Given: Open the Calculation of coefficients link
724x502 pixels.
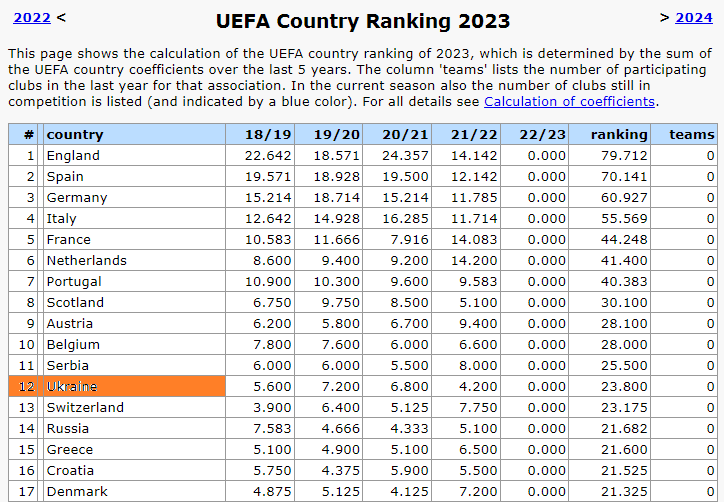Looking at the screenshot, I should [x=569, y=101].
